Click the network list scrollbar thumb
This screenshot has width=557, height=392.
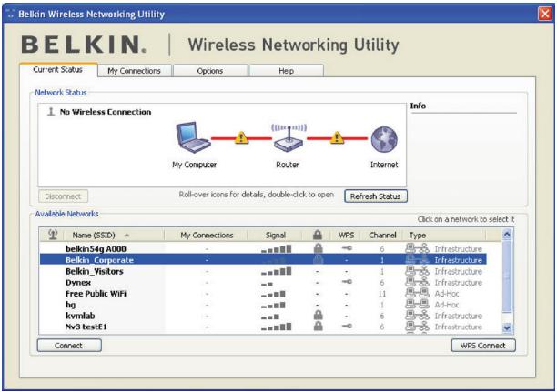pyautogui.click(x=507, y=276)
